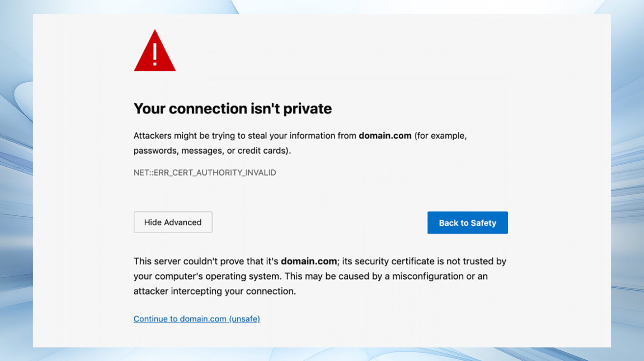Select the heading Your connection isn't private

[232, 108]
